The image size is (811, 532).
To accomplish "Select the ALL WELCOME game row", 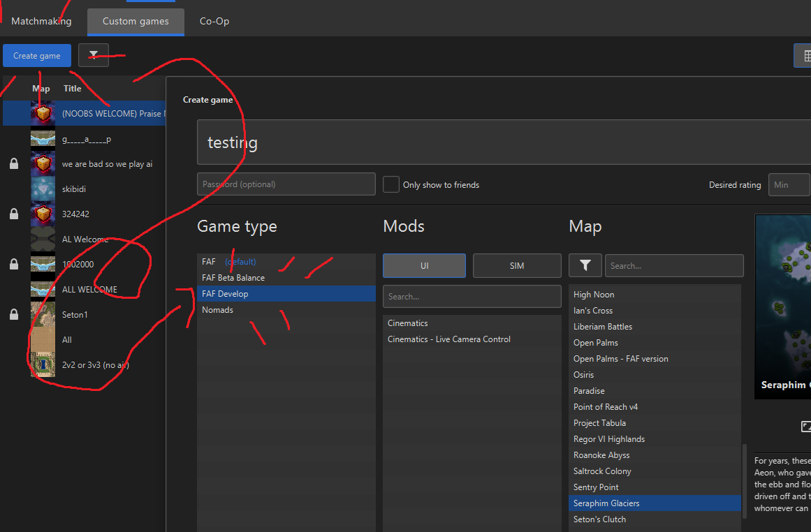I will (84, 289).
